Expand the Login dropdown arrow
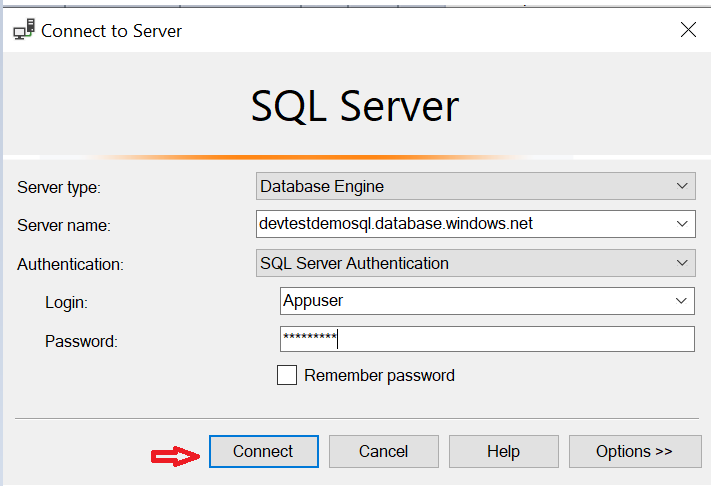 [x=681, y=301]
